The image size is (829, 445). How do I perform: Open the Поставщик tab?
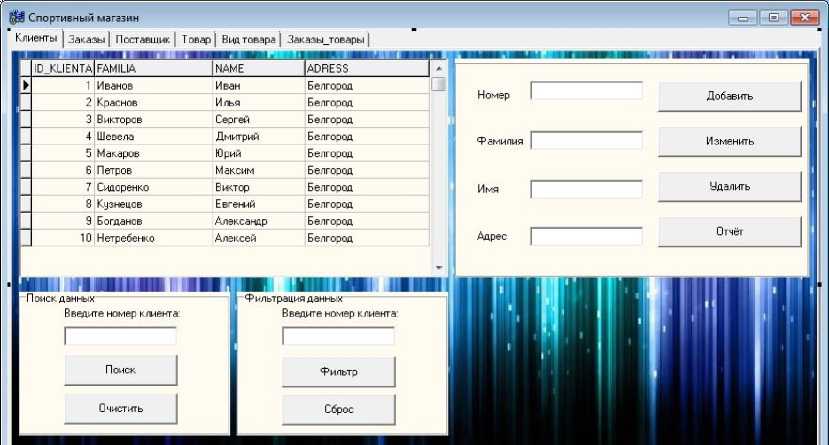pos(142,39)
